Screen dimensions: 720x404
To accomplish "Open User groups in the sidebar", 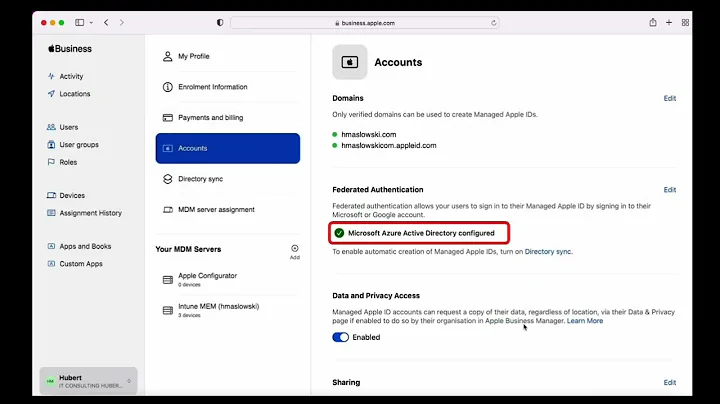I will point(79,145).
